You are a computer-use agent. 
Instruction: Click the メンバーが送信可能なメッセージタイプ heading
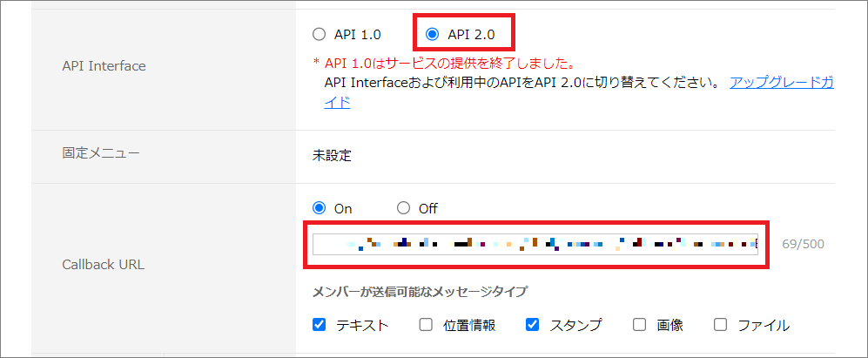[x=420, y=291]
